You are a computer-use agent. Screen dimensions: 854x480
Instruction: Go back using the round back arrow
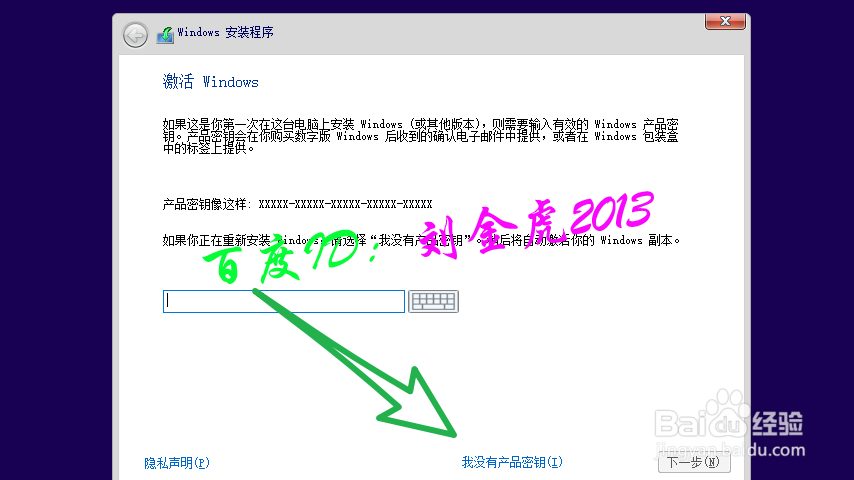[x=135, y=35]
